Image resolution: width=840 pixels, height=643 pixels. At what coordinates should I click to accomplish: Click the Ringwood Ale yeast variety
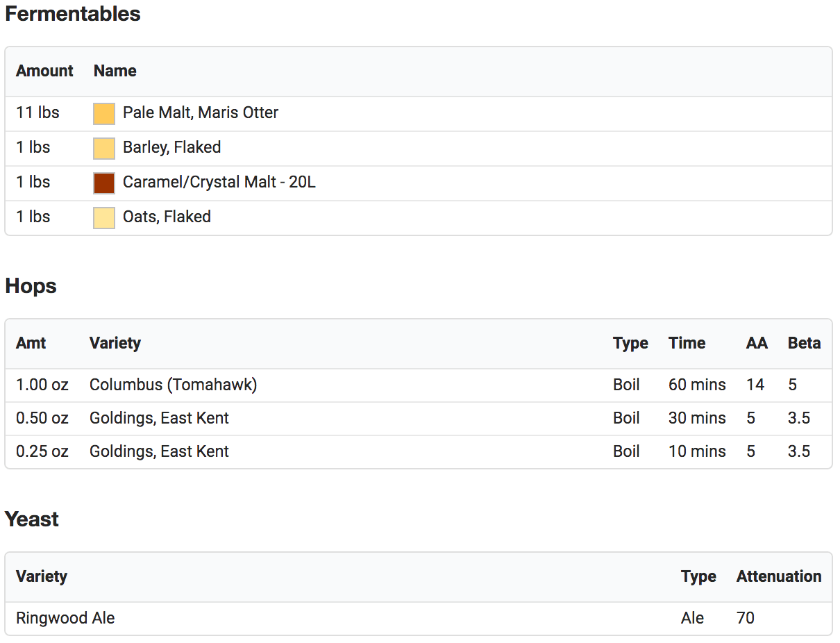(x=65, y=618)
